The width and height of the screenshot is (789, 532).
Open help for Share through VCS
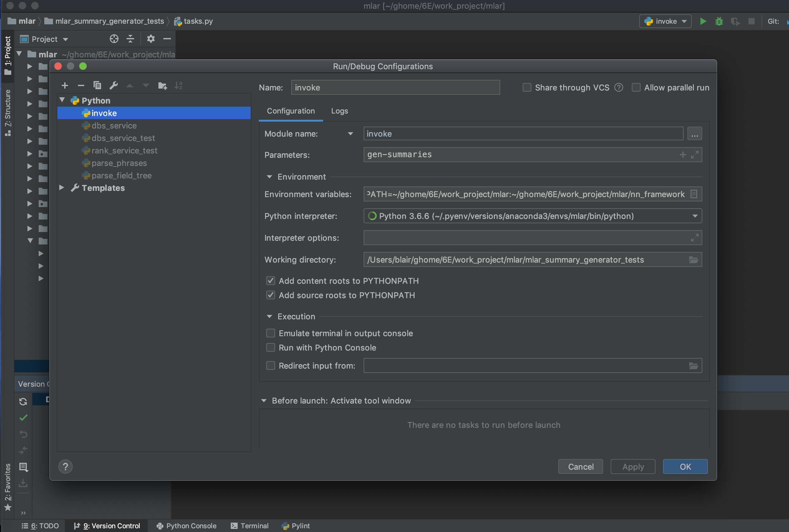click(x=619, y=88)
